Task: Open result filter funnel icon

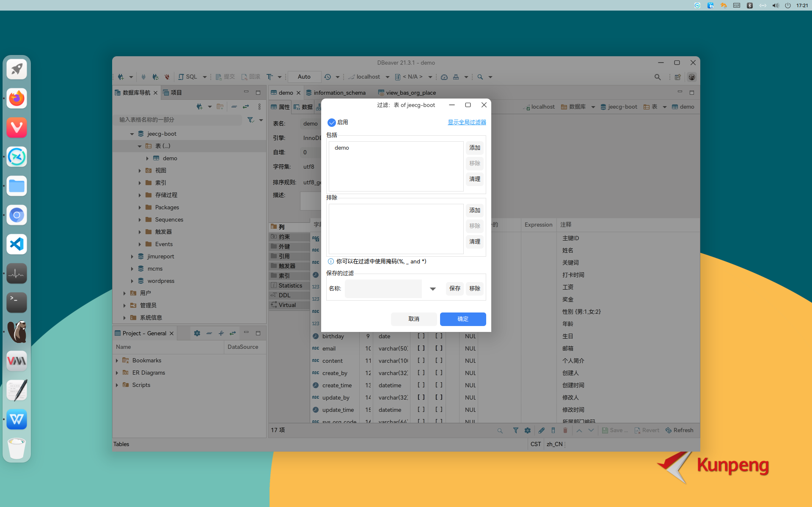Action: [x=515, y=430]
